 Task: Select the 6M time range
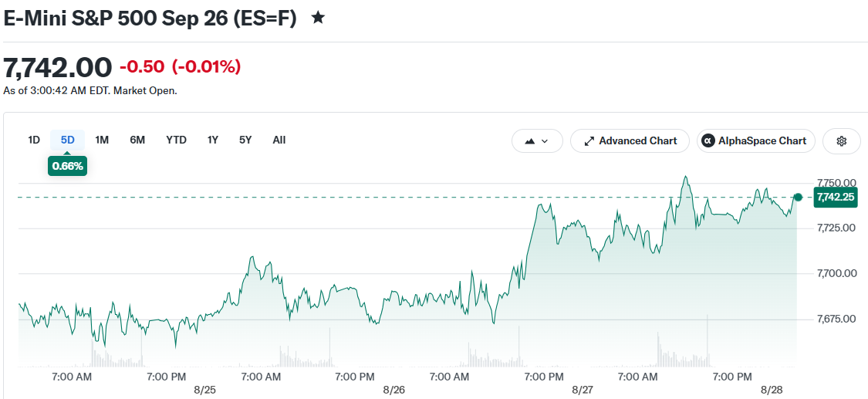click(137, 140)
